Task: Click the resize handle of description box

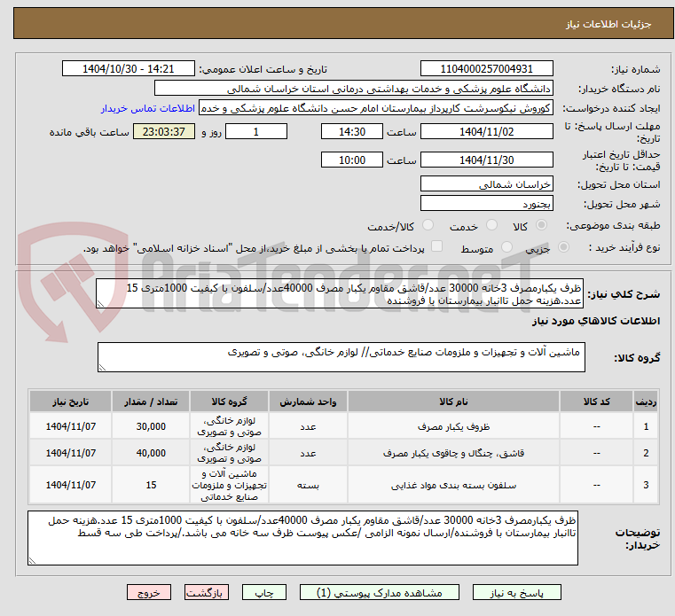Action: [100, 304]
